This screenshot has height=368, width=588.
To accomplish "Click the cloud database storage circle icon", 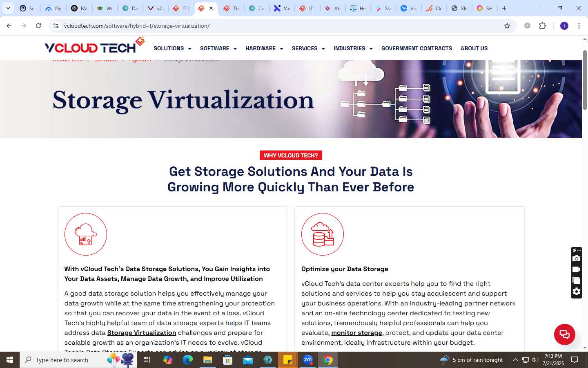I will [x=323, y=234].
